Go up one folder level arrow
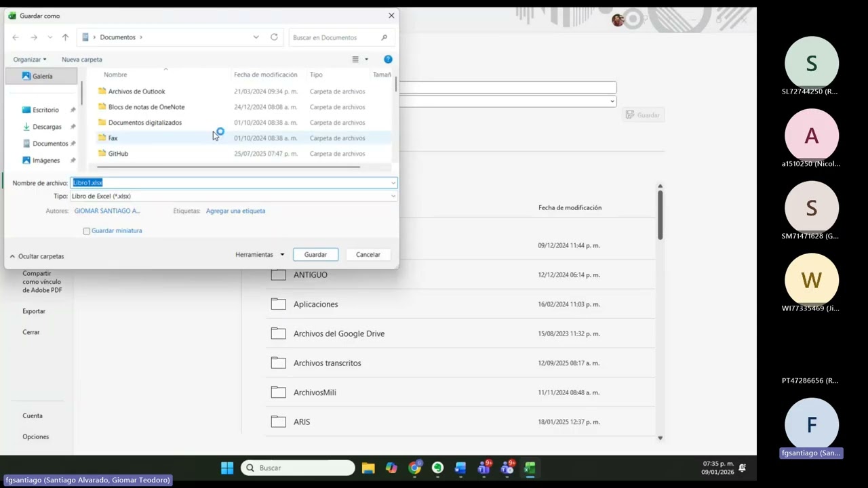This screenshot has height=488, width=868. pos(65,37)
